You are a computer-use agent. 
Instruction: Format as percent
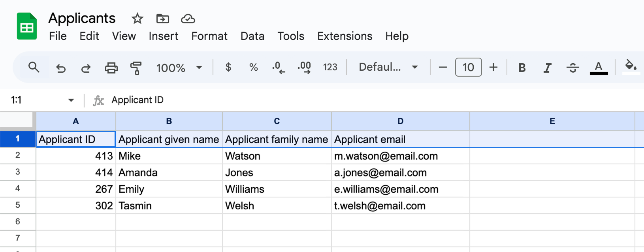[x=253, y=68]
